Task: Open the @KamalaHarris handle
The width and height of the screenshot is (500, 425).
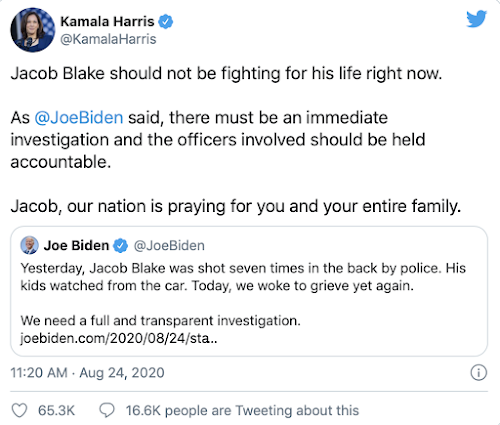Action: pos(108,39)
